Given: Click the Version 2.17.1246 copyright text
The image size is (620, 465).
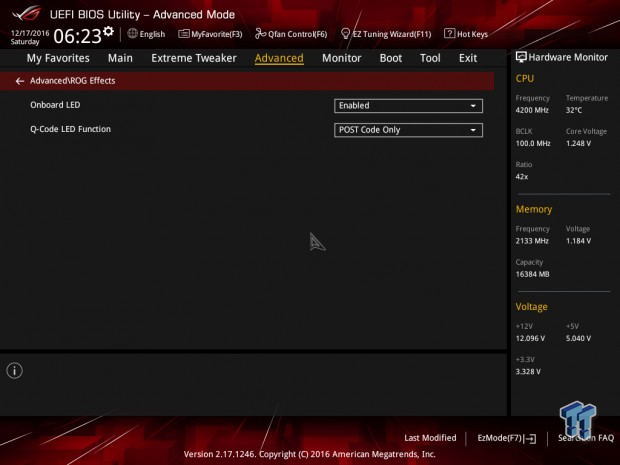Looking at the screenshot, I should click(x=309, y=454).
